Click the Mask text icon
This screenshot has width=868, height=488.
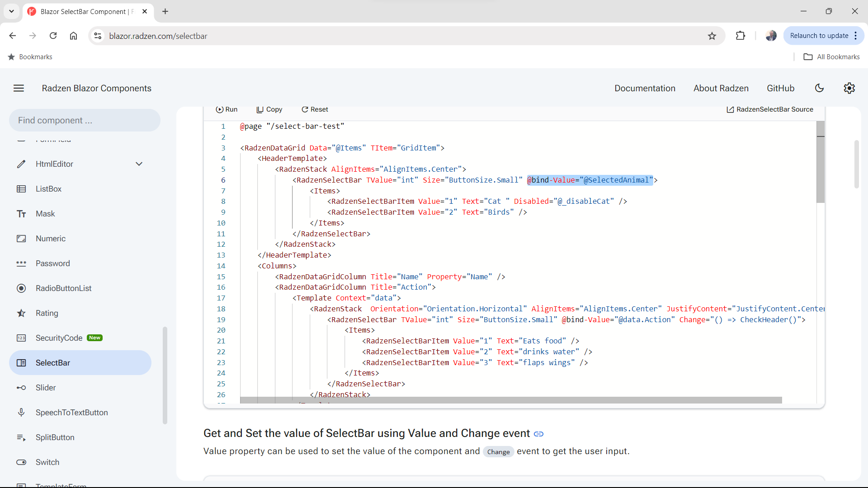click(x=21, y=214)
